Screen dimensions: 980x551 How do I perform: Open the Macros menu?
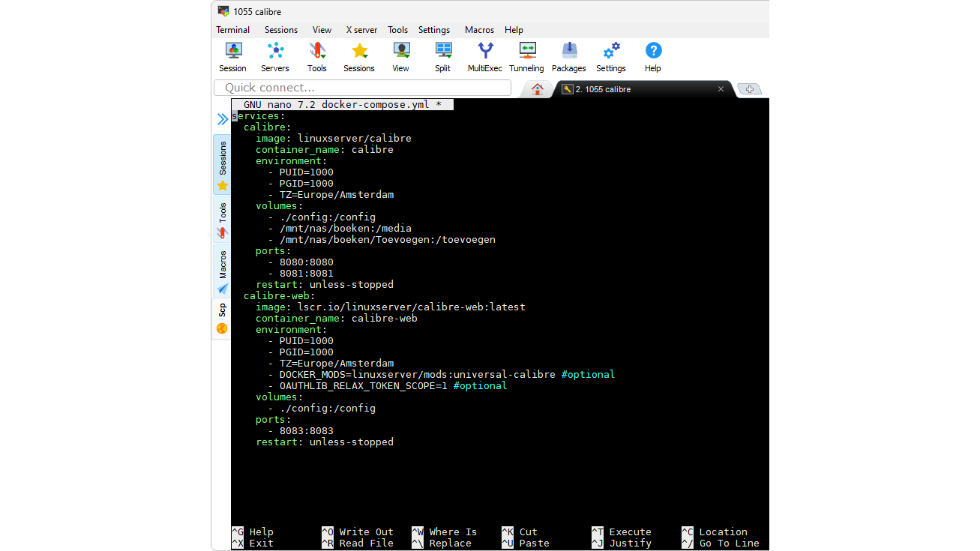coord(479,30)
